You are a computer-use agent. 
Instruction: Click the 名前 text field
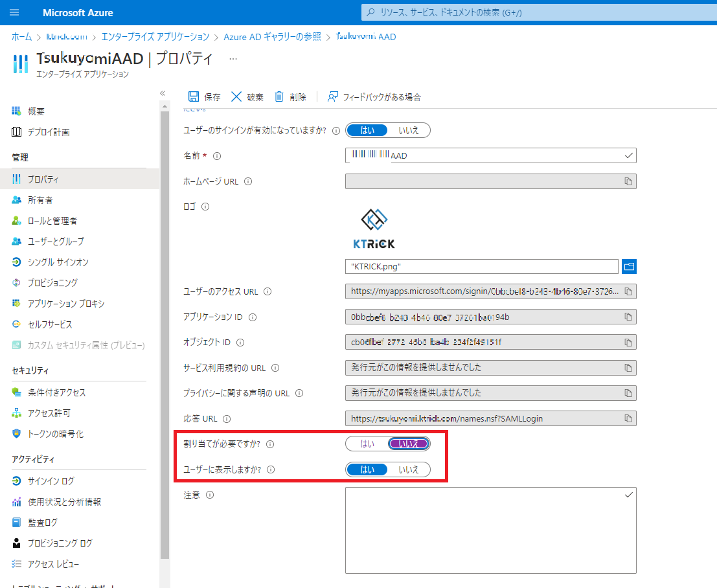[x=491, y=155]
